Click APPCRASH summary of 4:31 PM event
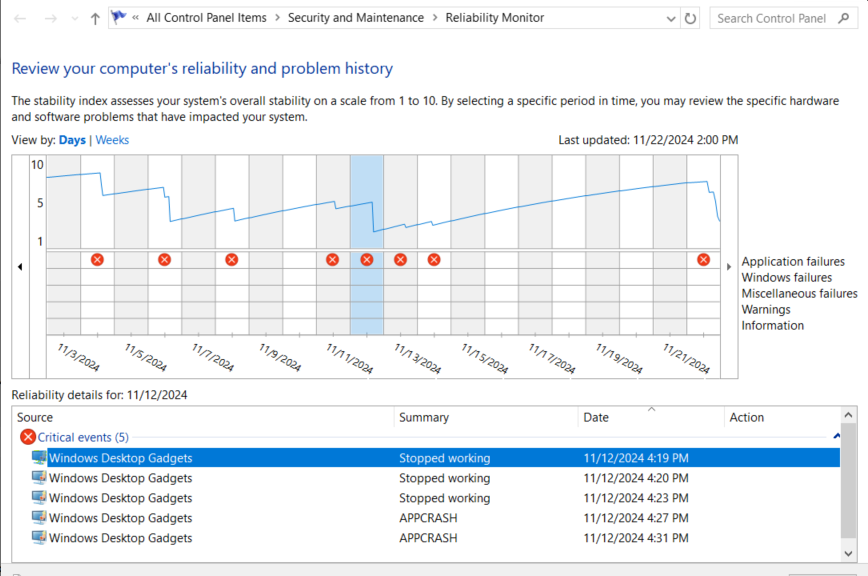 (x=428, y=538)
